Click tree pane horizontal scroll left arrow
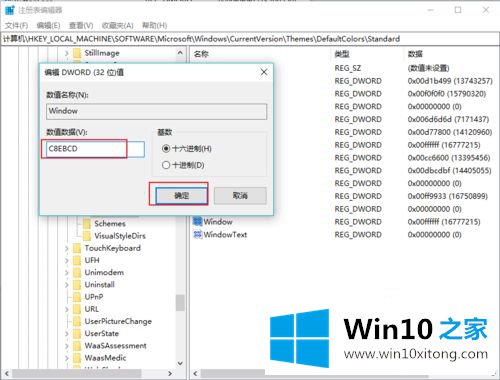This screenshot has height=380, width=500. [6, 374]
